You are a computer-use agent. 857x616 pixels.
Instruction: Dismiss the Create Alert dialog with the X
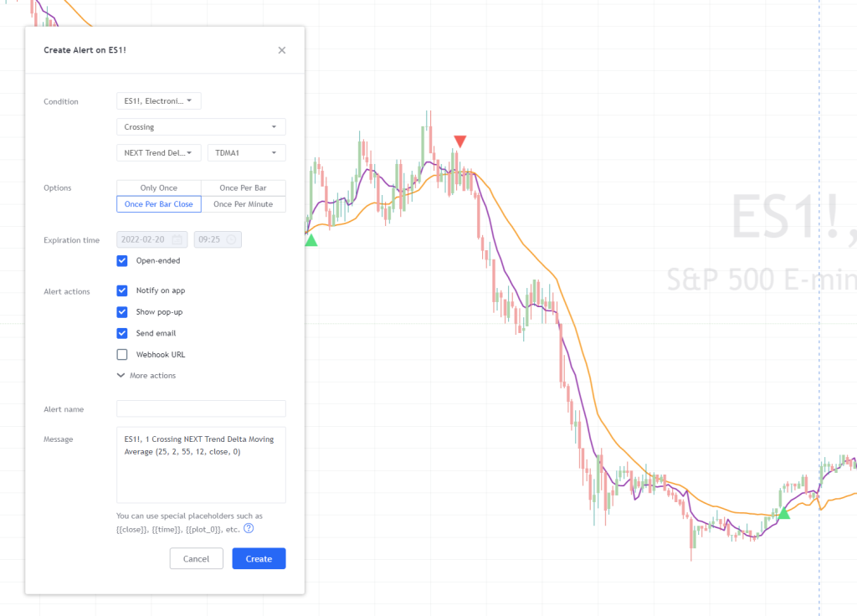point(282,50)
